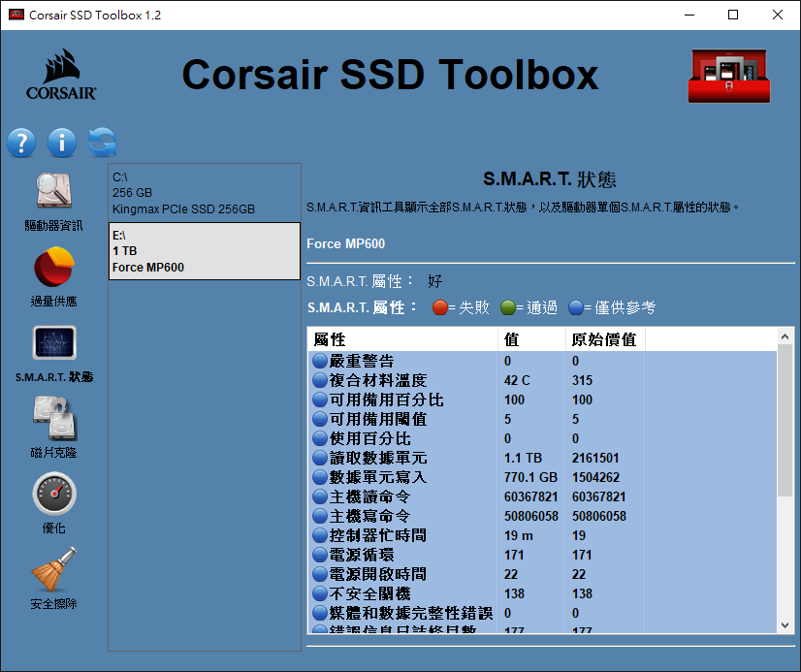Image resolution: width=801 pixels, height=672 pixels.
Task: Select the 數據單元寫入 attribute row
Action: pos(542,477)
